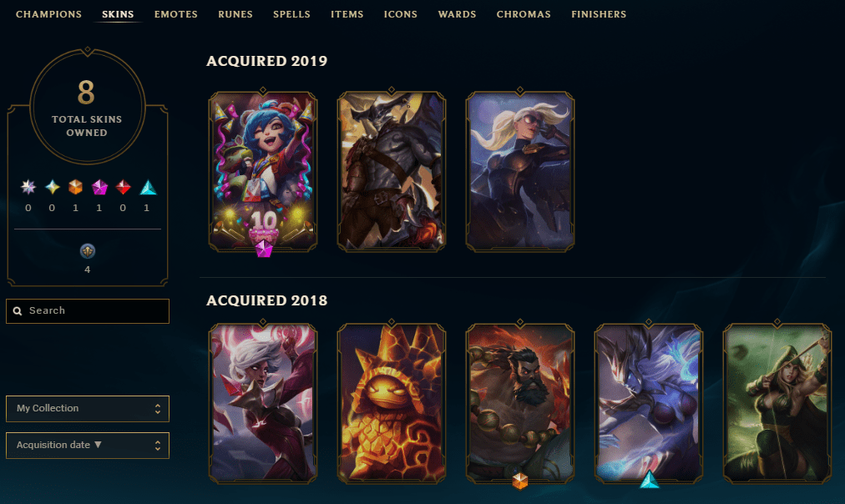845x504 pixels.
Task: Toggle sort direction arrow next to Acquisition date
Action: tap(98, 445)
